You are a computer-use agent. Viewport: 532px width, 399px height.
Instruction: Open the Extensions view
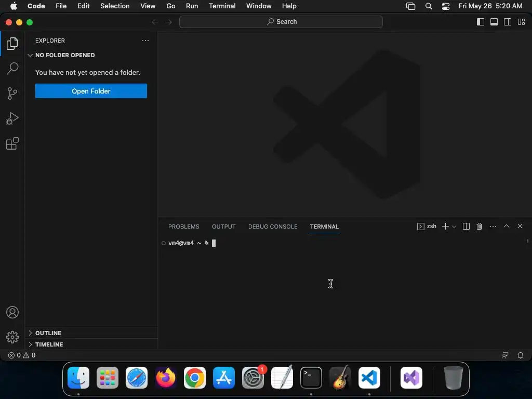(12, 143)
